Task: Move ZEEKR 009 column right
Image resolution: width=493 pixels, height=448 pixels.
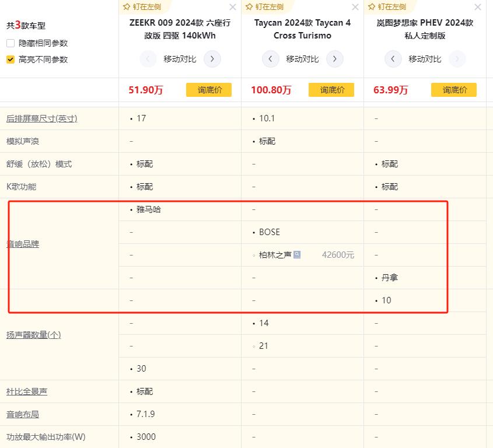Action: (212, 59)
